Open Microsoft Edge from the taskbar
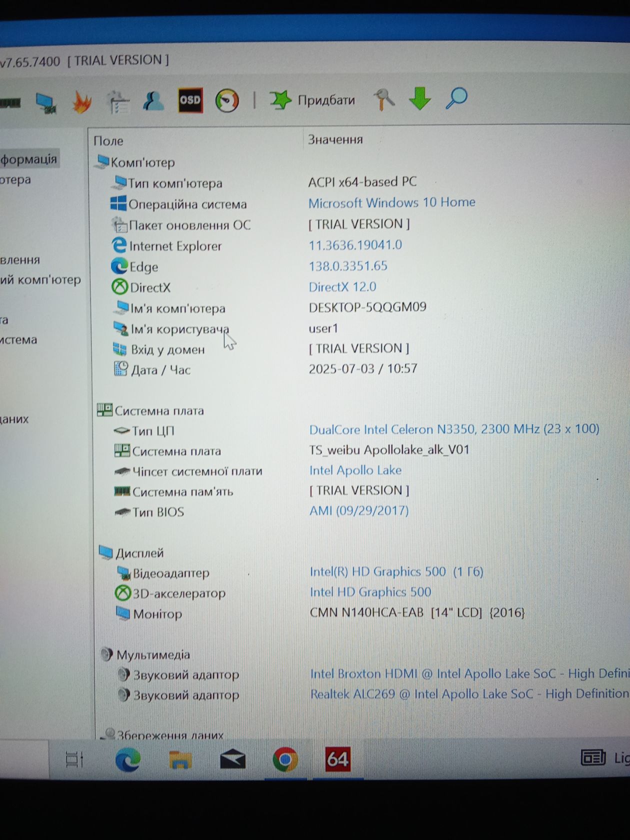Screen dimensions: 630x840 point(127,760)
